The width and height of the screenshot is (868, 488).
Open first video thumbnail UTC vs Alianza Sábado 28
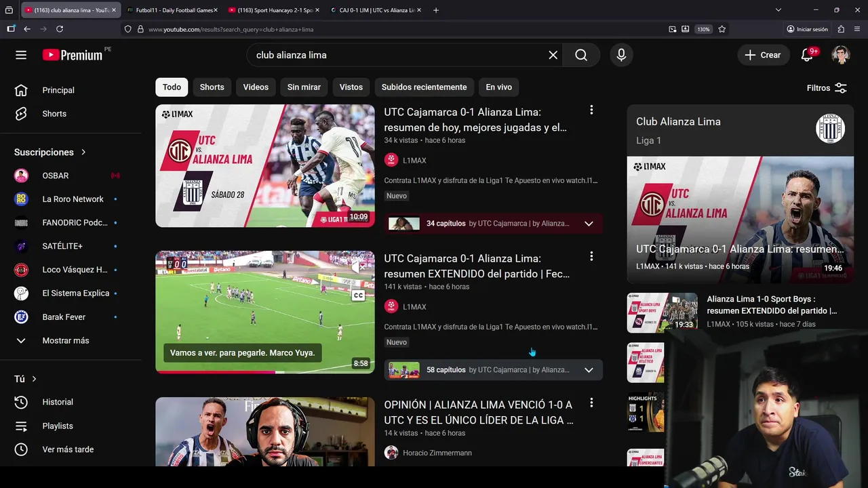click(265, 165)
